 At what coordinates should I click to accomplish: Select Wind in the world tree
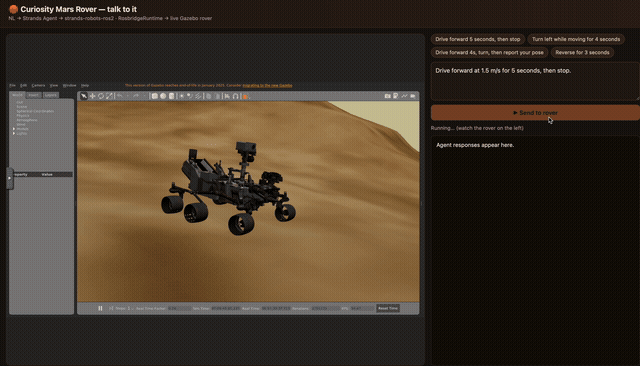pyautogui.click(x=21, y=124)
